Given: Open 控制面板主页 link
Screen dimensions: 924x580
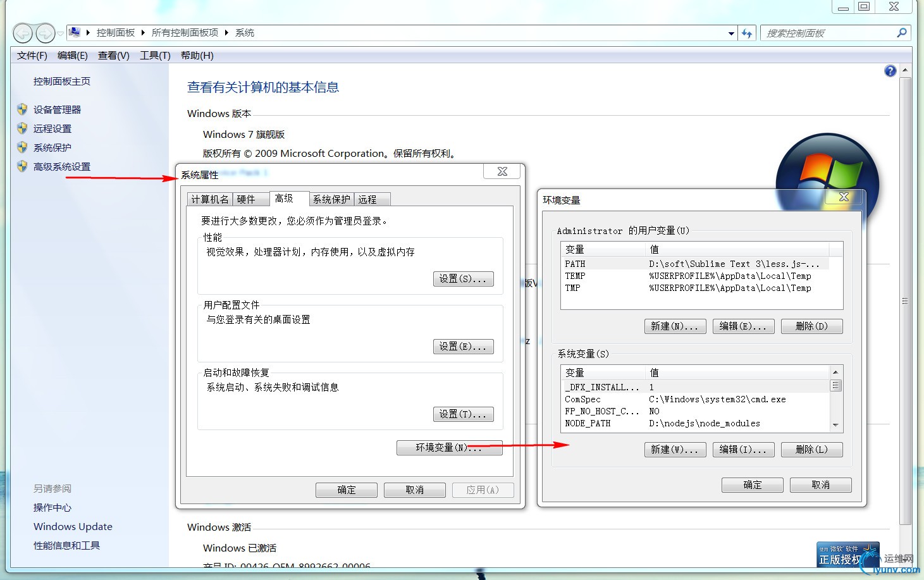Looking at the screenshot, I should click(62, 82).
